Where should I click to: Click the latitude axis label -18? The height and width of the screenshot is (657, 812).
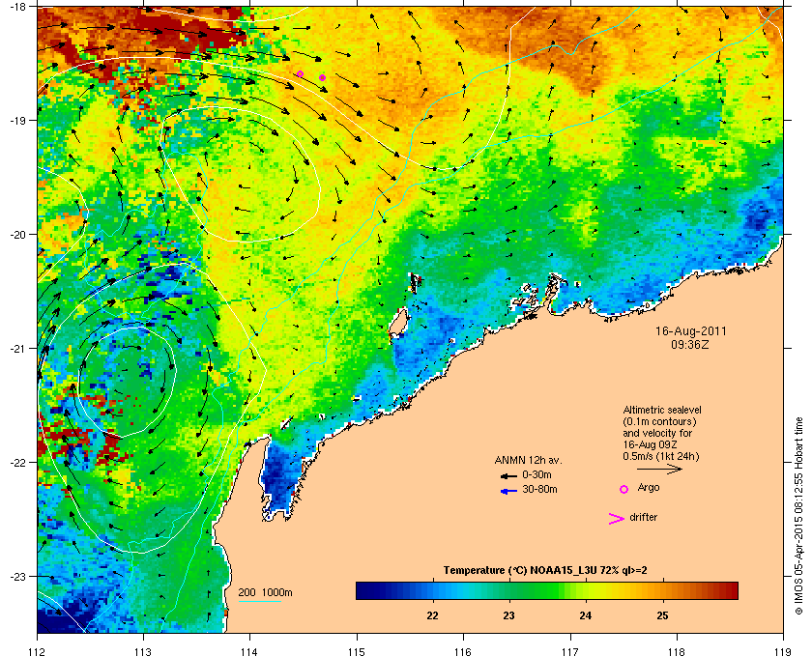(17, 7)
